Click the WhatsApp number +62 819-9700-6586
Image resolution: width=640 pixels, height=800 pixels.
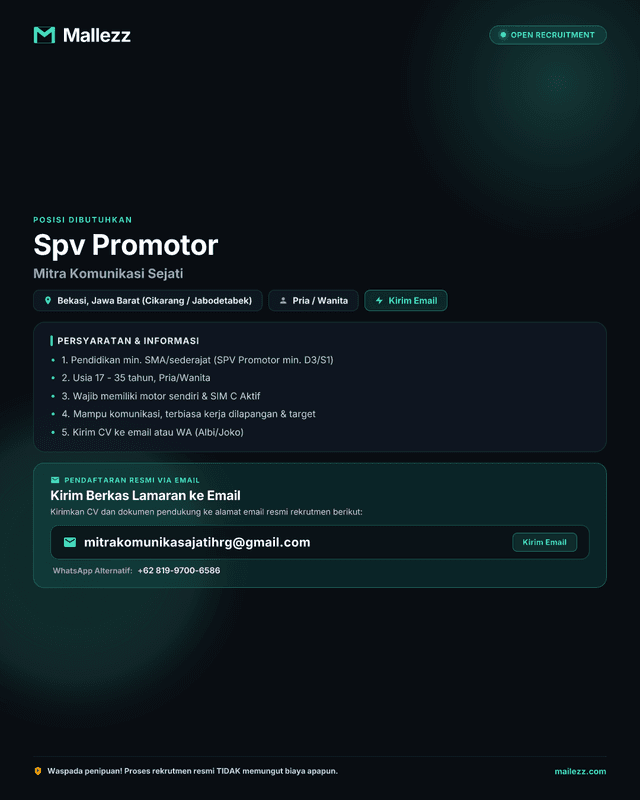click(x=179, y=570)
